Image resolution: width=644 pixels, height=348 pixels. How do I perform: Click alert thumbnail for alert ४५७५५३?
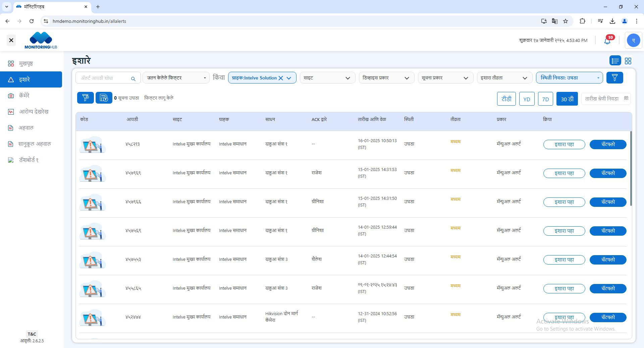pyautogui.click(x=93, y=260)
